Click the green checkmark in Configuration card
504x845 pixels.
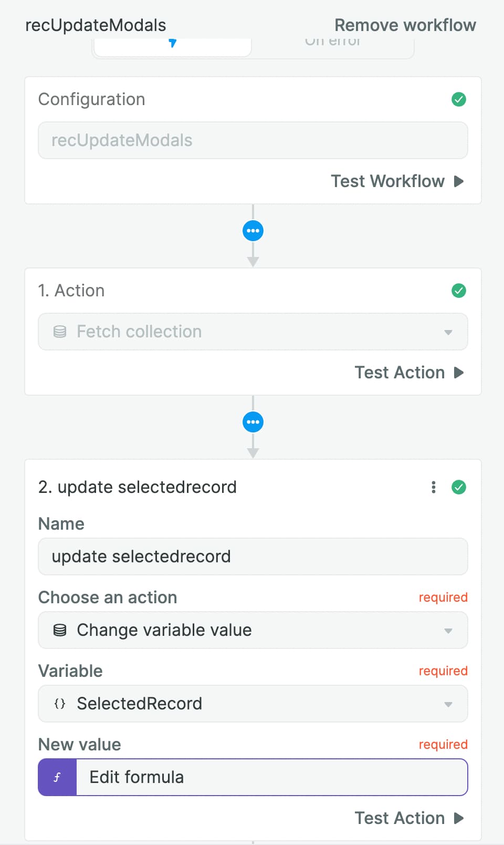click(459, 99)
